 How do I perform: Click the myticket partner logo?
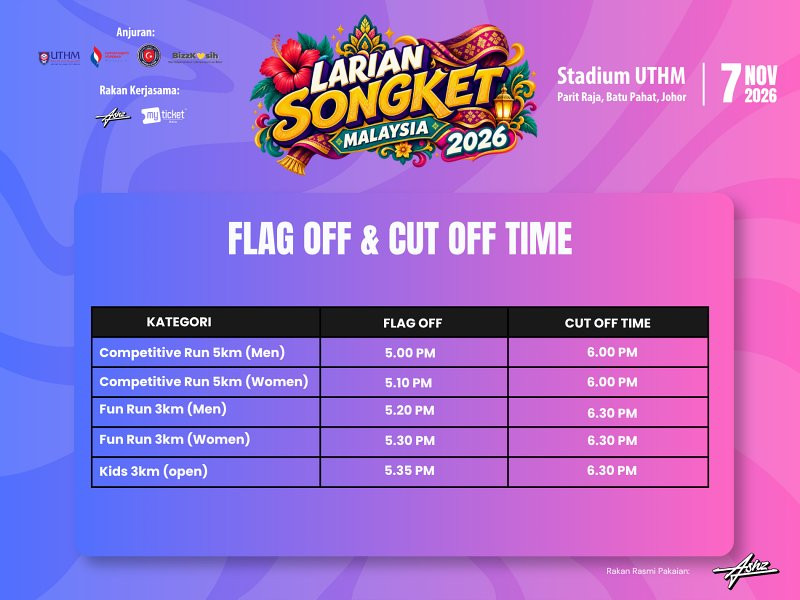tap(163, 116)
